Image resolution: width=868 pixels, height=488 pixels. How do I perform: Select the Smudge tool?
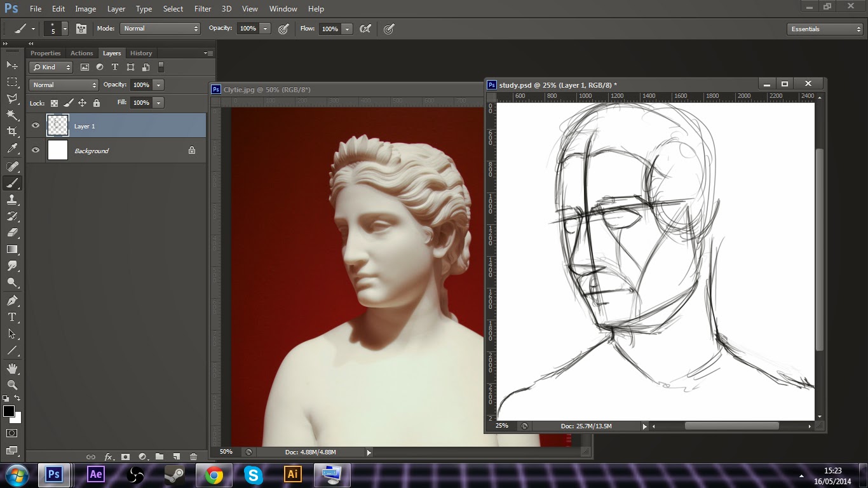coord(12,266)
